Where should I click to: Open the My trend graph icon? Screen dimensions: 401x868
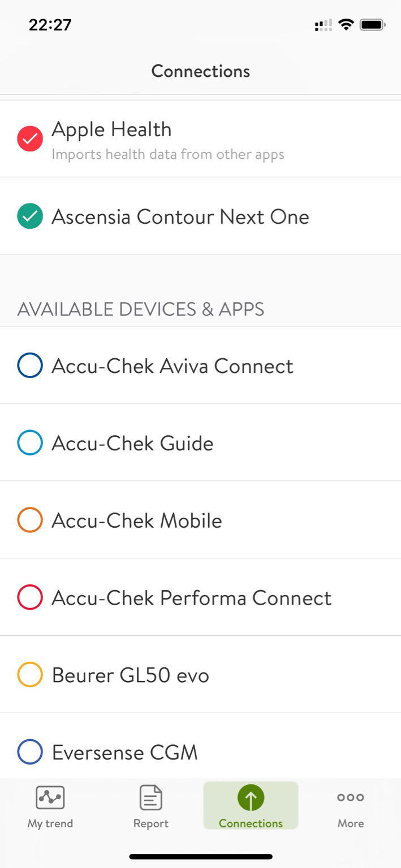click(x=50, y=797)
